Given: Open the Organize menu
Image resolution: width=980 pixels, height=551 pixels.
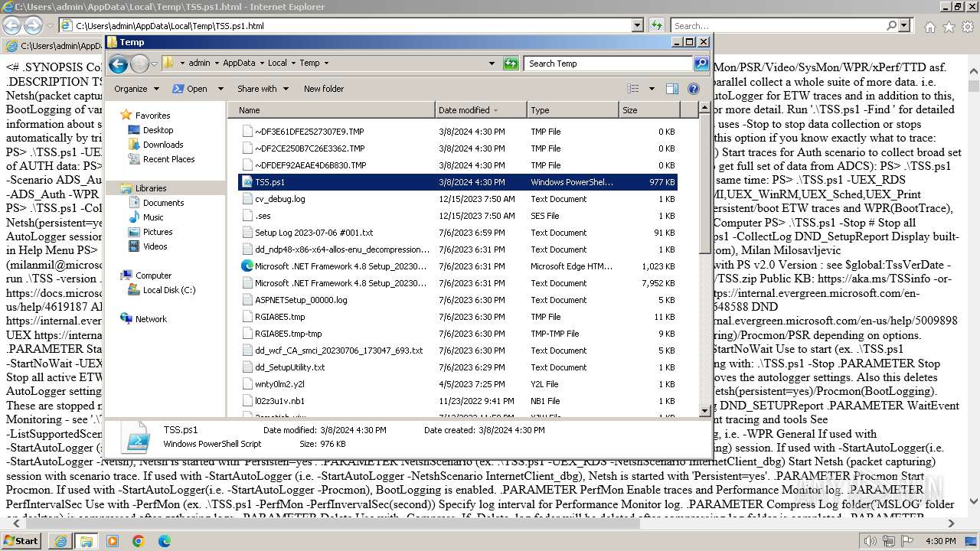Looking at the screenshot, I should tap(136, 89).
